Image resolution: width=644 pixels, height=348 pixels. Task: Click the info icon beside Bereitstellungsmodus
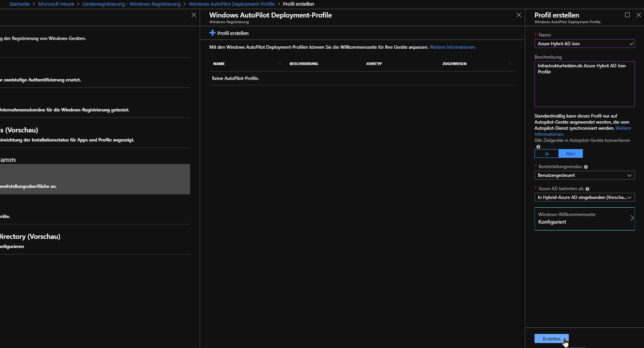point(586,167)
